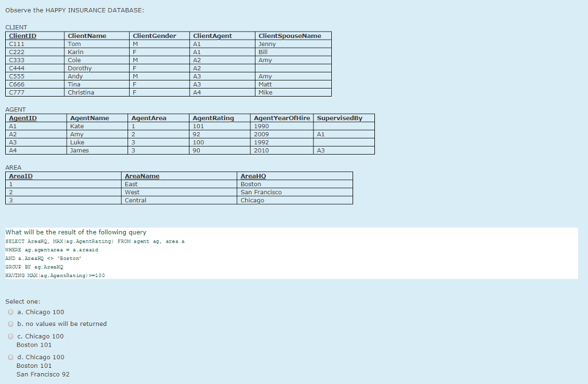Click the AreaName column header
The image size is (588, 384).
(142, 176)
